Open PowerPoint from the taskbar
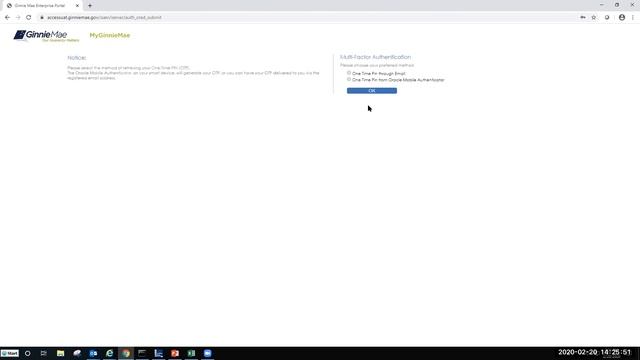This screenshot has width=640, height=360. coord(175,353)
